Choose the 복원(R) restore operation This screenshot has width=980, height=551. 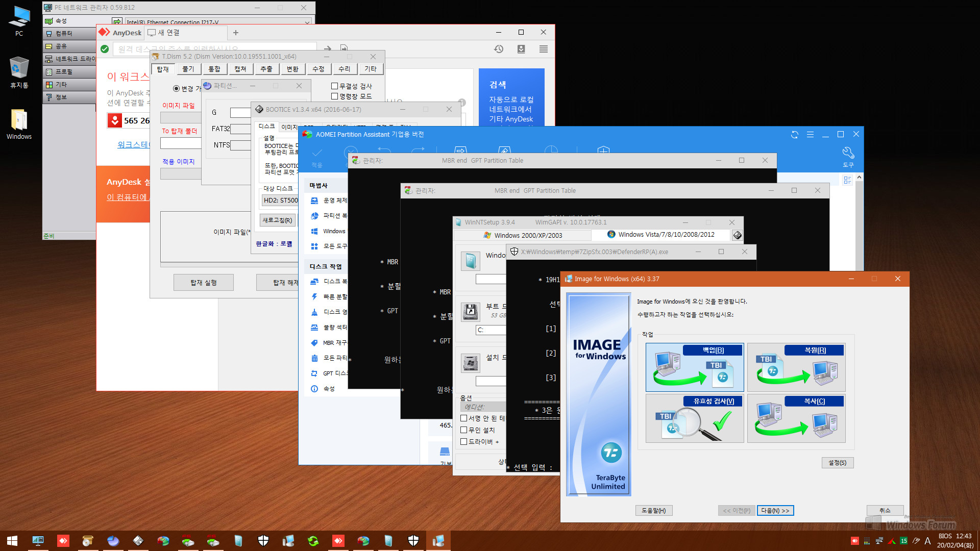[796, 367]
